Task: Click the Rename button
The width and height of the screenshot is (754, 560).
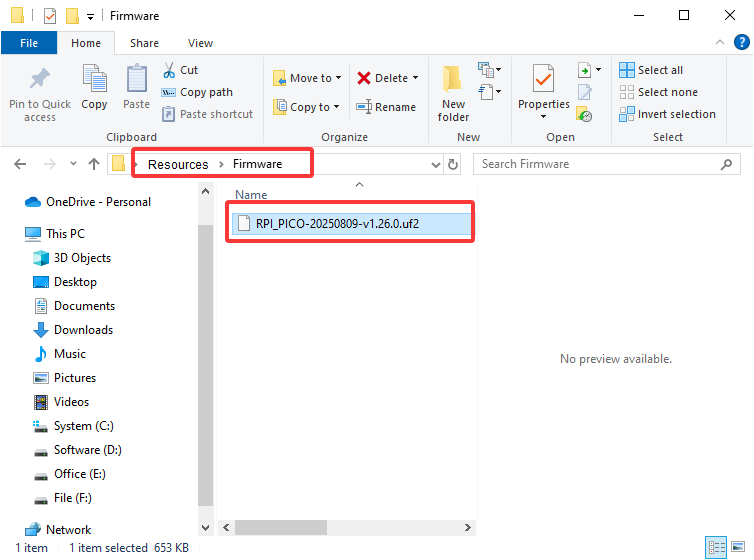Action: tap(386, 107)
